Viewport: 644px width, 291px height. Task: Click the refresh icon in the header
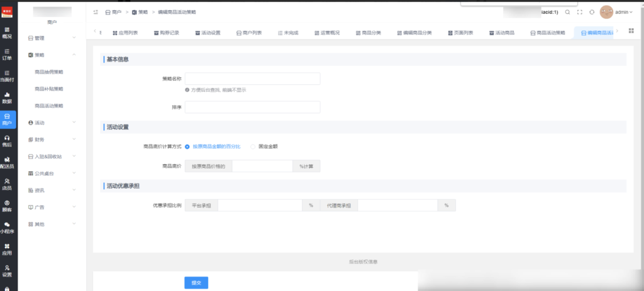(592, 13)
